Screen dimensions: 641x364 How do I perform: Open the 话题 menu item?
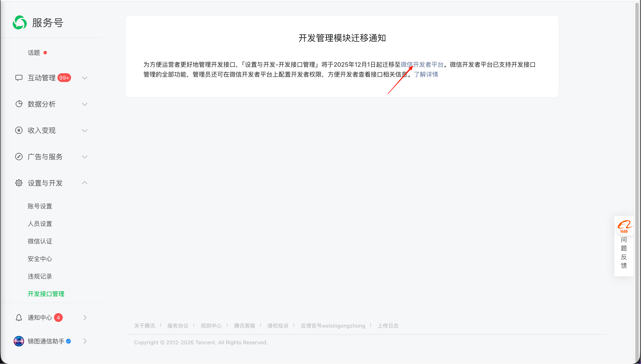click(34, 53)
